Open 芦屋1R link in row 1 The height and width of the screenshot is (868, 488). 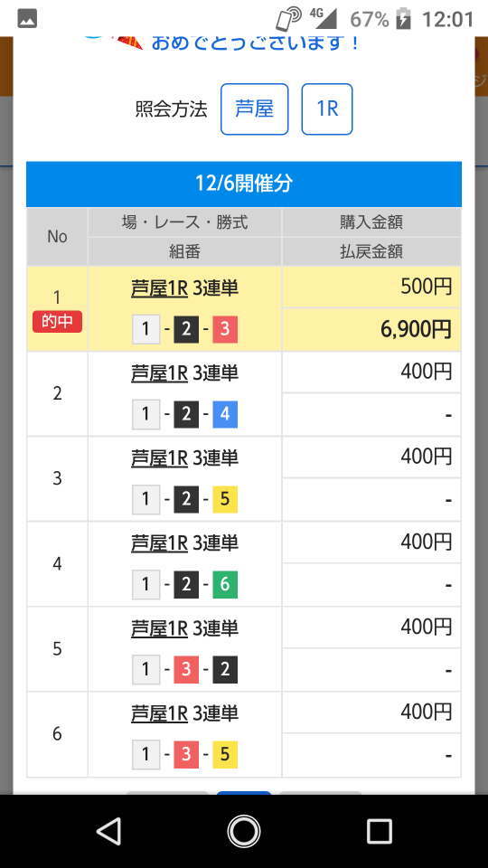point(159,288)
